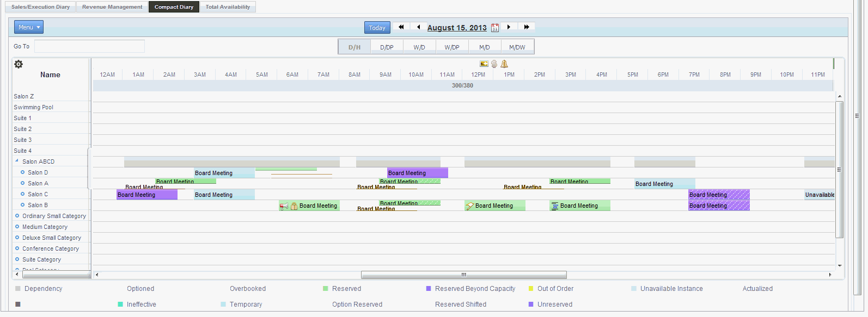Select the D/DP view mode
868x317 pixels.
pyautogui.click(x=387, y=47)
